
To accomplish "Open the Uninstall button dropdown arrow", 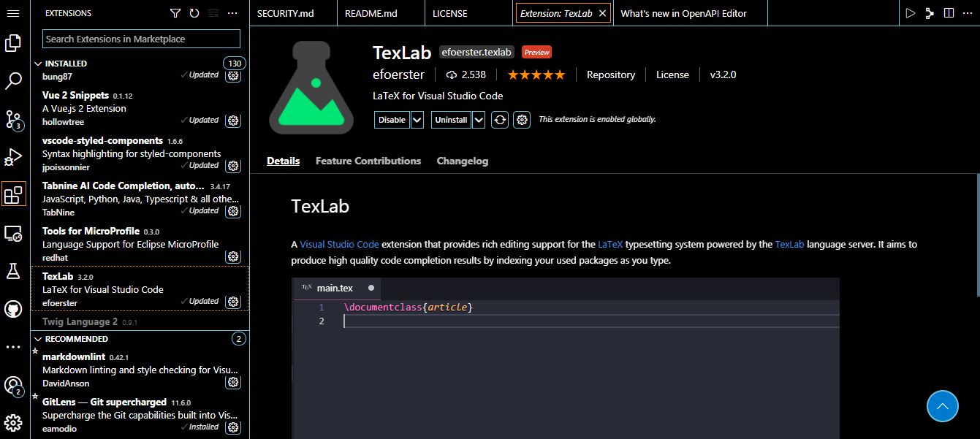I will coord(479,120).
